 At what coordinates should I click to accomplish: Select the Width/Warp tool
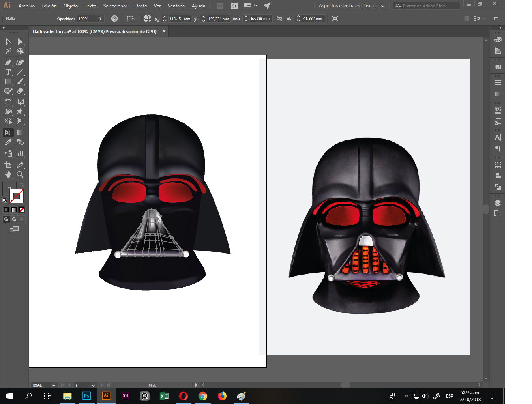(8, 112)
